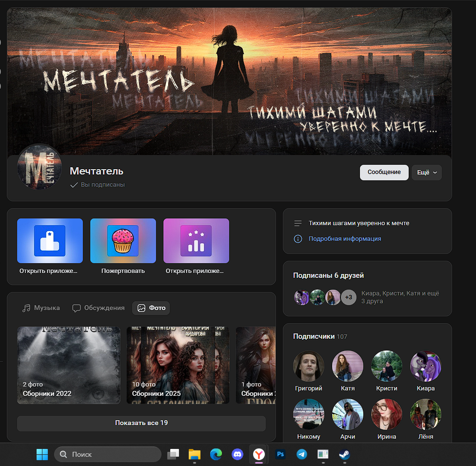
Task: Click the Сообщение button
Action: (384, 173)
